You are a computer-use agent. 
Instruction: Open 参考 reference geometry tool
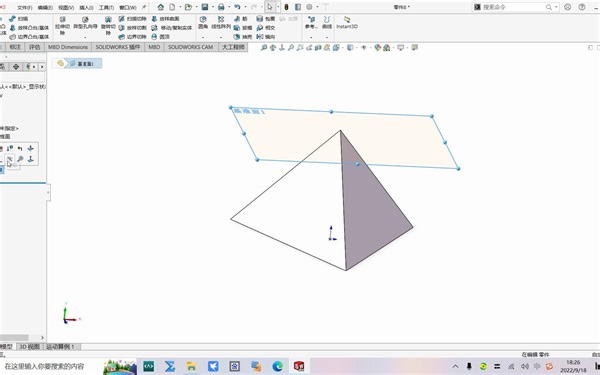311,23
